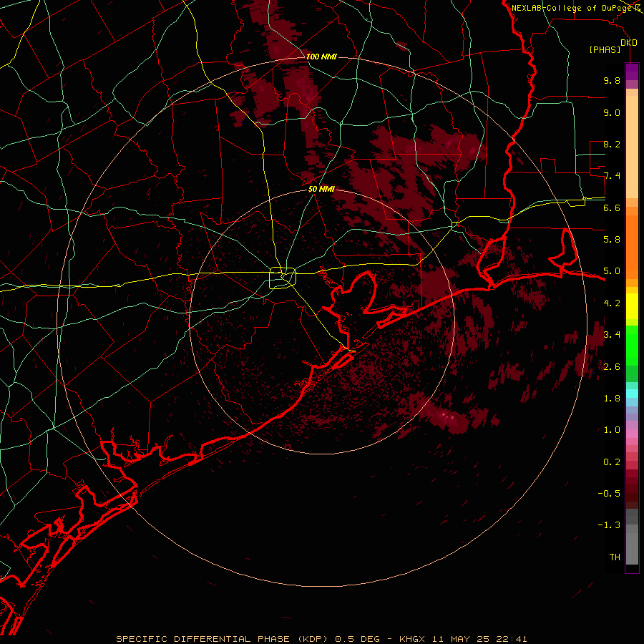The image size is (644, 644).
Task: Click the -1.3 scale value
Action: (x=609, y=525)
